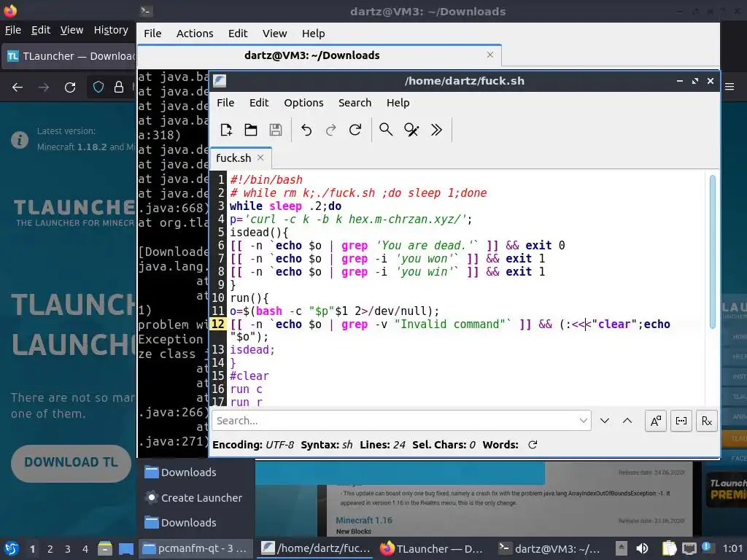747x560 pixels.
Task: Redo with the forward arrow icon
Action: click(331, 130)
